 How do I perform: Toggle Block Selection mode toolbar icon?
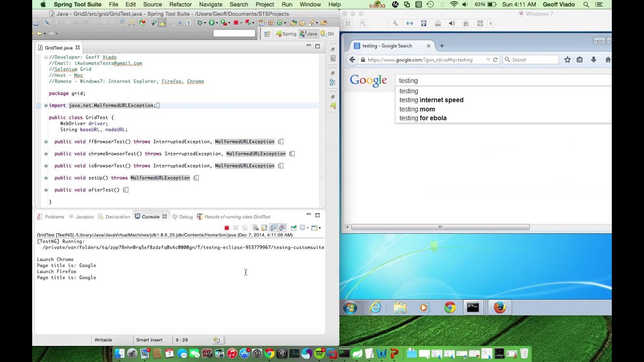click(x=180, y=23)
